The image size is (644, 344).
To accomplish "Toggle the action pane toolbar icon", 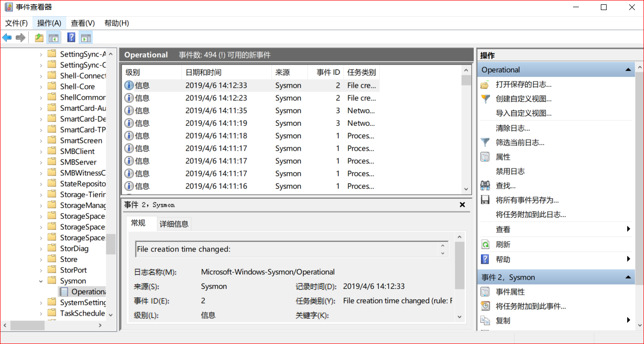I will click(86, 37).
